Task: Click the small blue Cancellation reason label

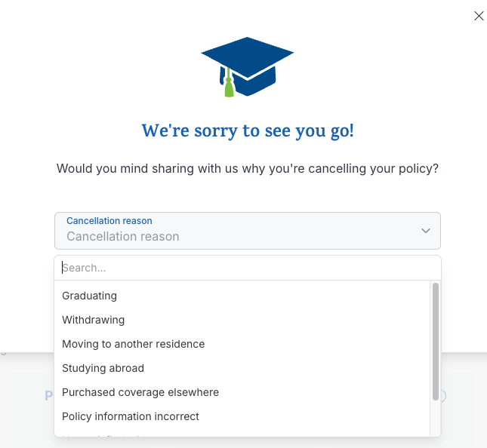Action: click(109, 221)
